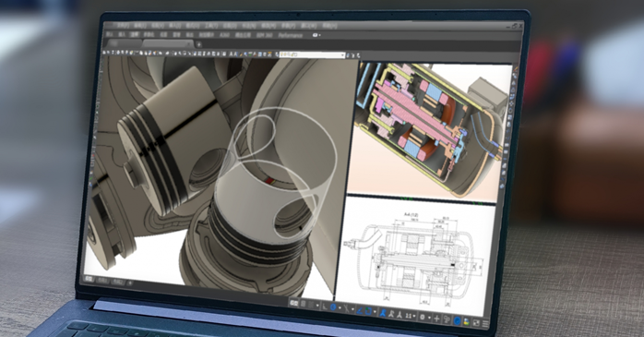
Task: Click the isolate objects icon
Action: 447,319
